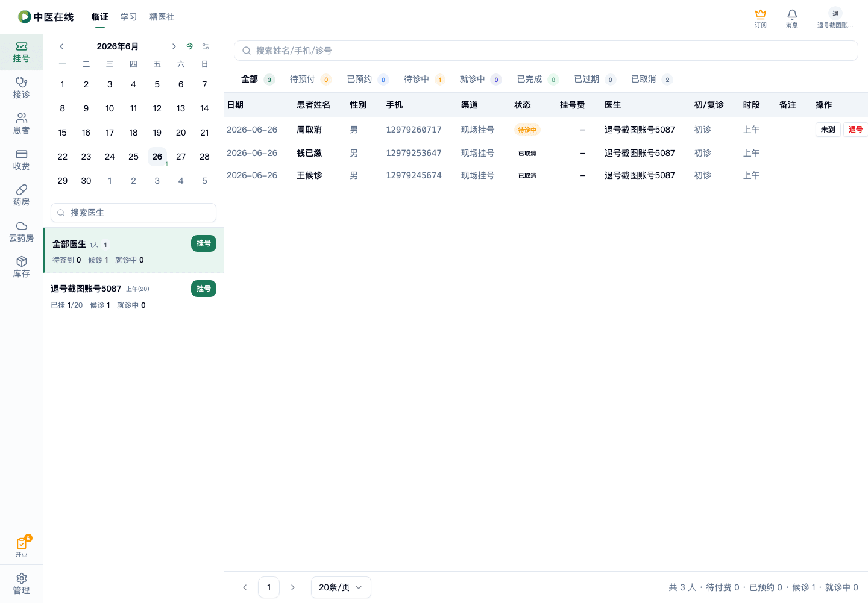Click phone number 12979253647
868x603 pixels.
pyautogui.click(x=414, y=153)
